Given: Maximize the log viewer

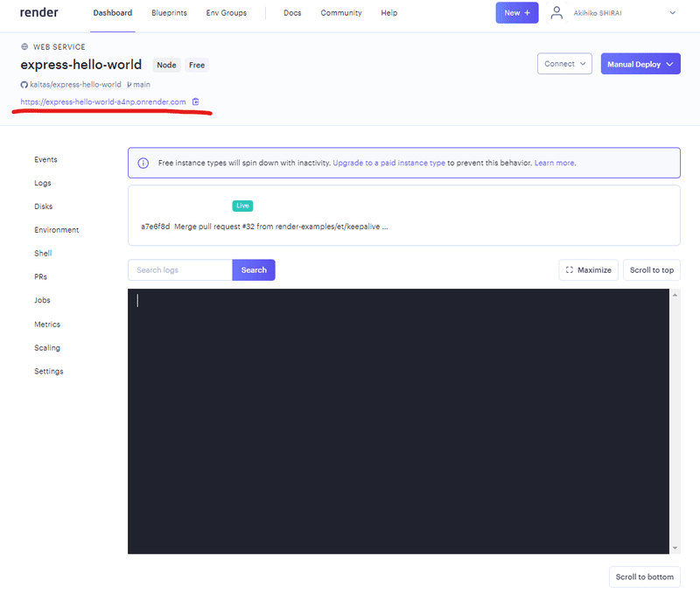Looking at the screenshot, I should coord(588,269).
